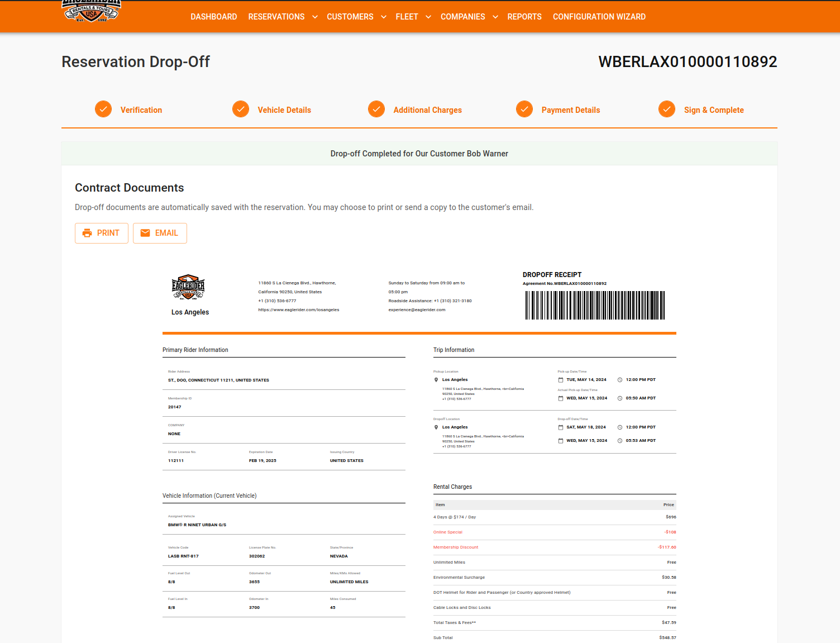Click the envelope icon on EMAIL button

(145, 233)
